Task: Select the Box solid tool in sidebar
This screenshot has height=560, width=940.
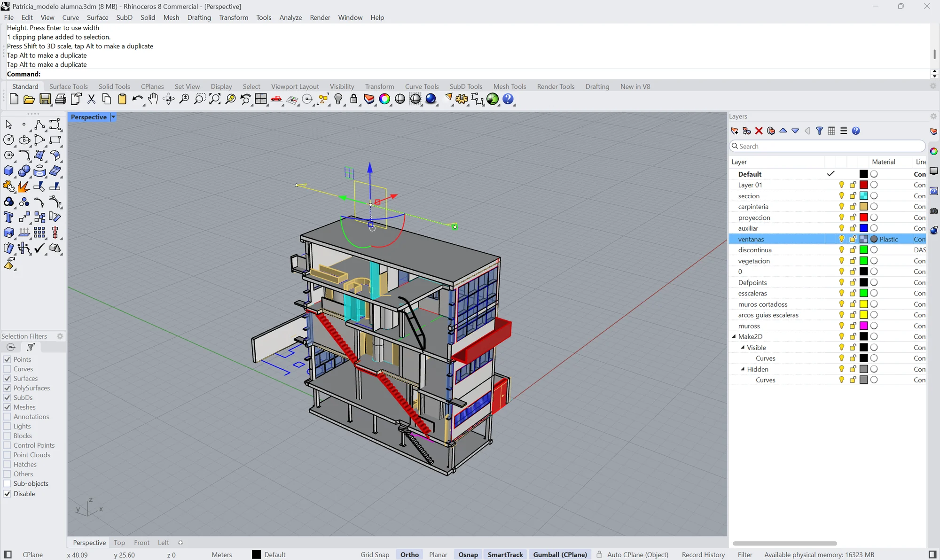Action: [x=8, y=171]
